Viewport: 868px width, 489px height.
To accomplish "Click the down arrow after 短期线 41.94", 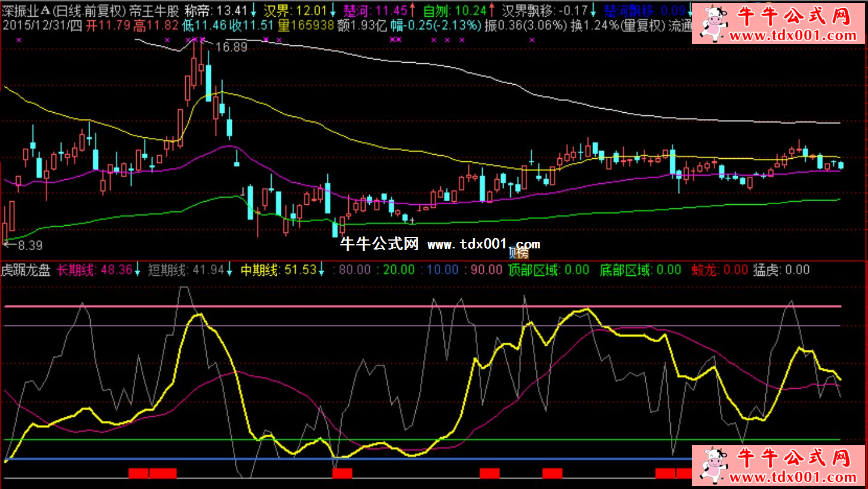I will click(x=230, y=270).
